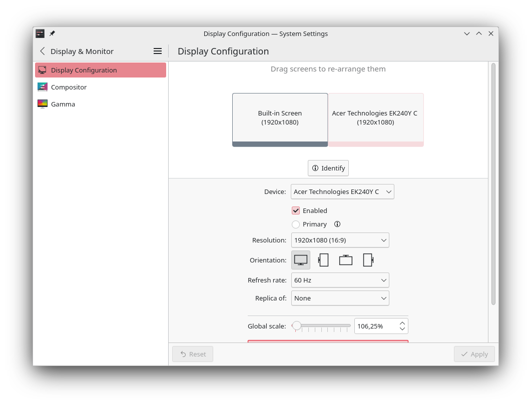Select the Primary radio button
The image size is (532, 405).
pos(296,224)
